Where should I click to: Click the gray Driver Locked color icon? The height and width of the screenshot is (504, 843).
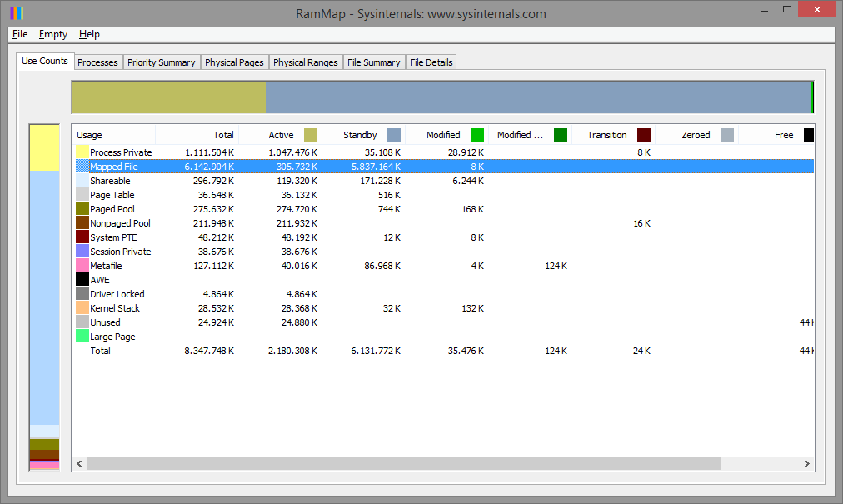pos(82,294)
